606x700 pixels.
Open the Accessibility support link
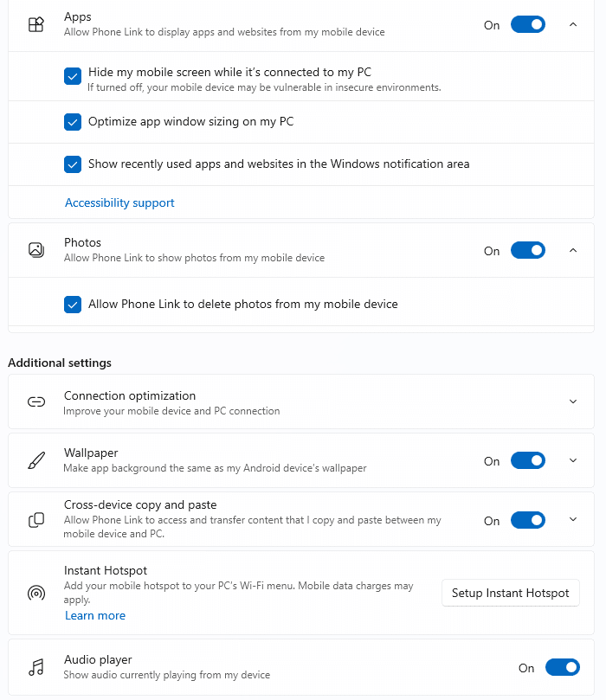[119, 202]
